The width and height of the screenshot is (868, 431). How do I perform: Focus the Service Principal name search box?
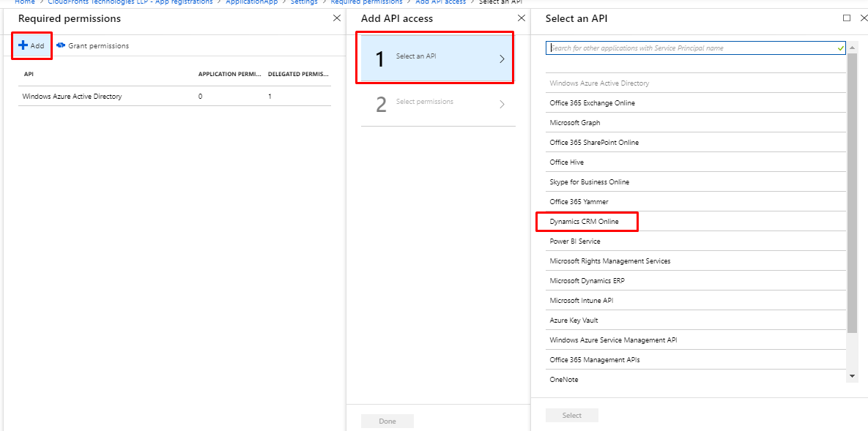(696, 48)
